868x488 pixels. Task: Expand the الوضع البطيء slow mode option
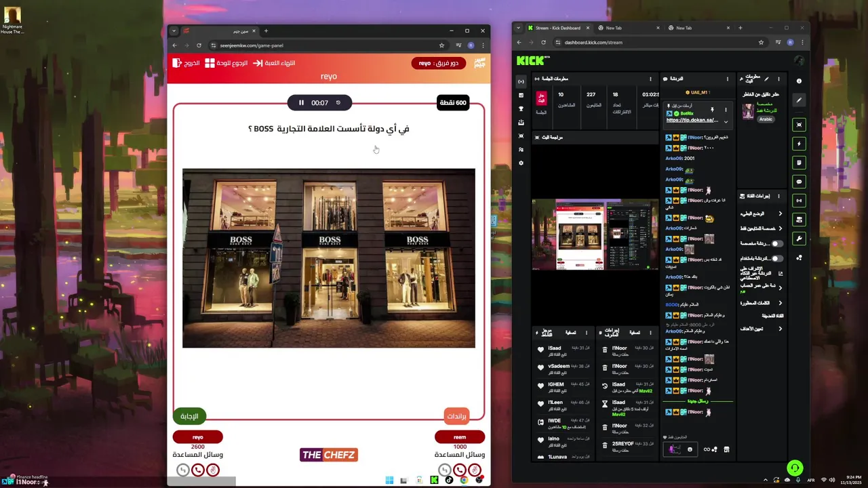point(780,213)
